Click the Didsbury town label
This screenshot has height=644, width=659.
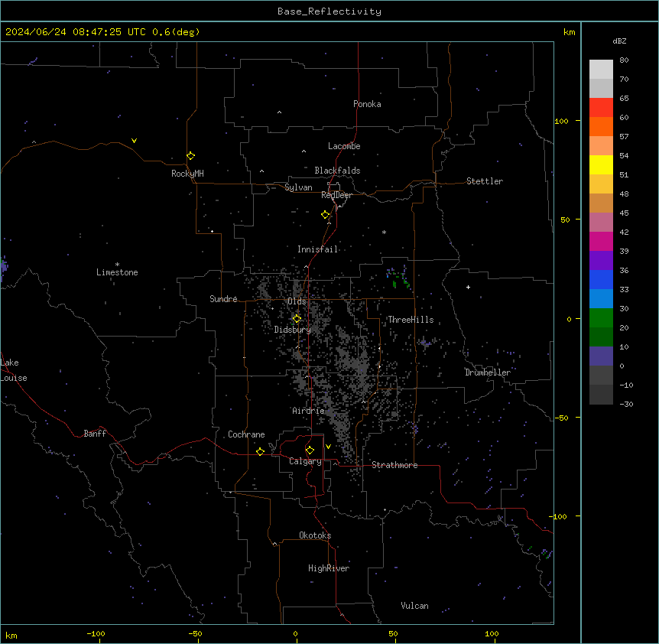coord(293,330)
